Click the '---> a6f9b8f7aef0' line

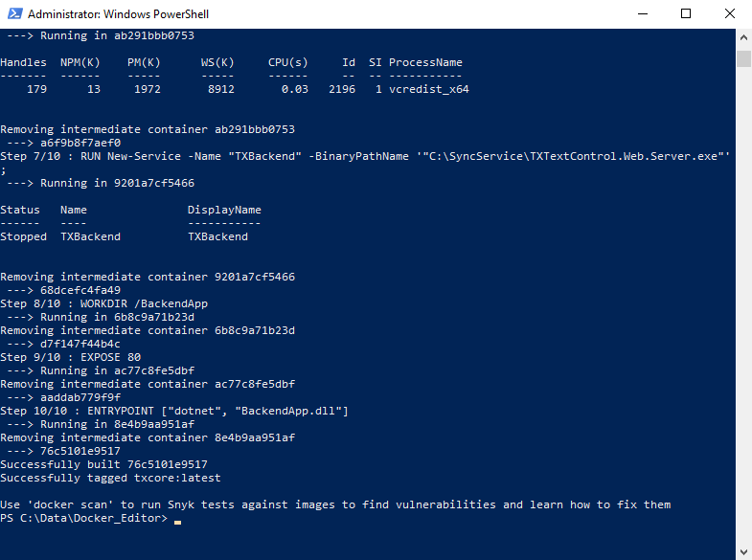click(x=64, y=144)
